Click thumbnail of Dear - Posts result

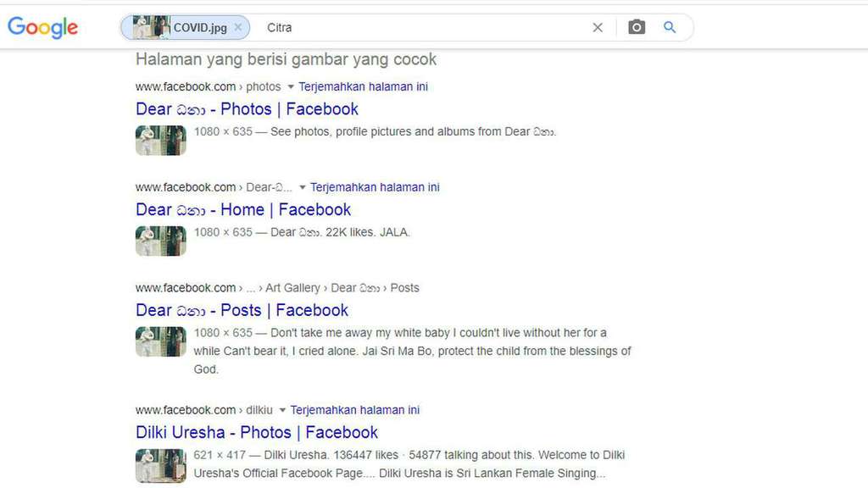coord(160,342)
